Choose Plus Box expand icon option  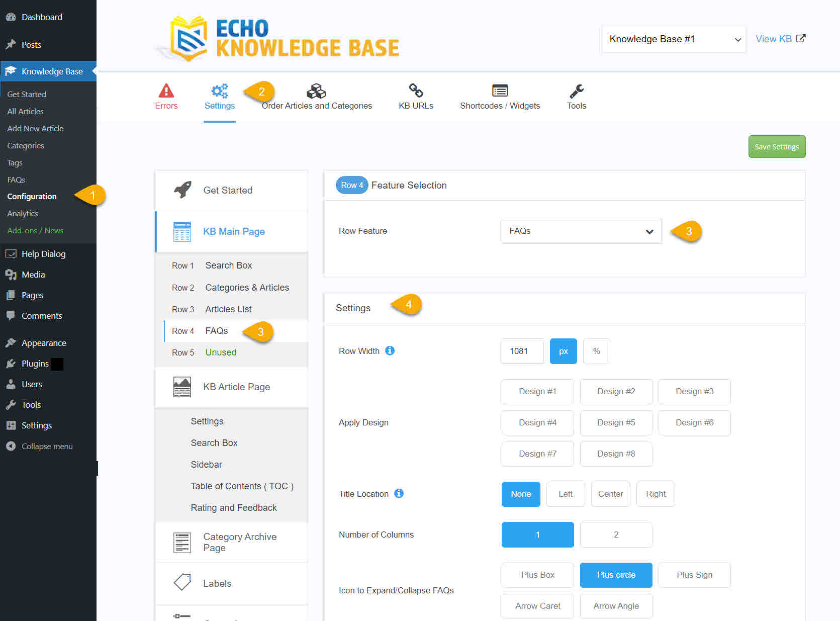(537, 575)
